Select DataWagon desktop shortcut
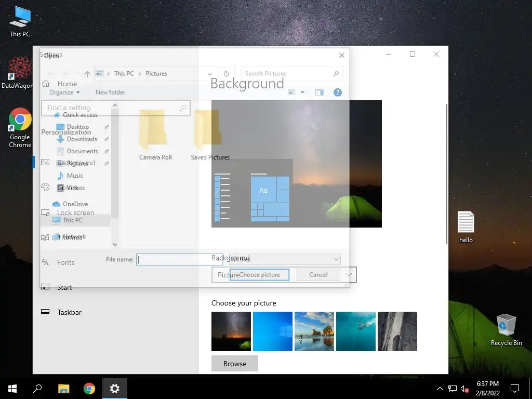The image size is (532, 399). tap(17, 73)
